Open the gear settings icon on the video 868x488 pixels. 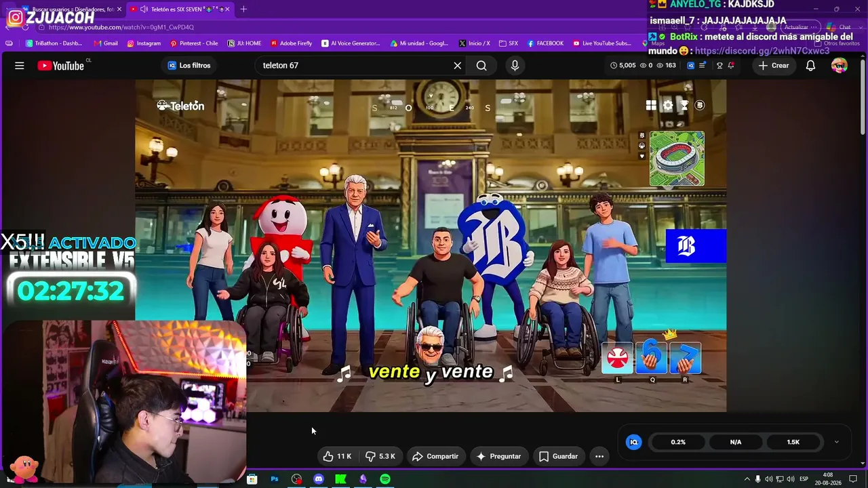tap(668, 105)
